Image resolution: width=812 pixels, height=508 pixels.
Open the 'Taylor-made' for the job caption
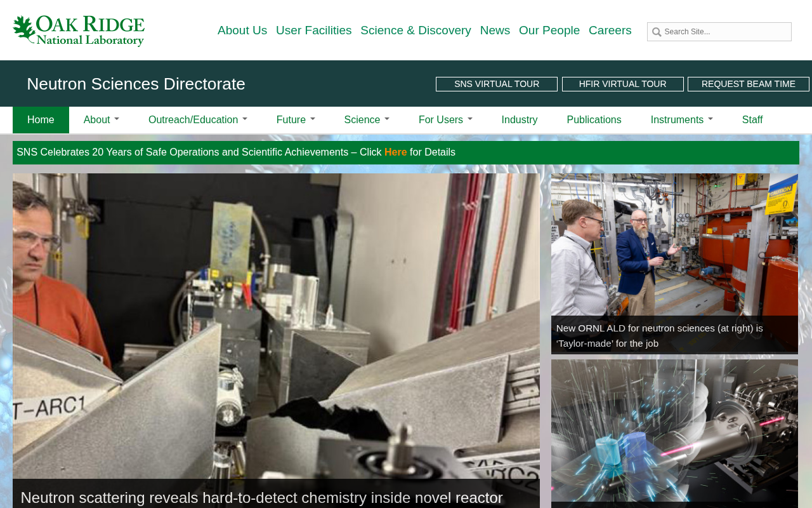click(660, 336)
